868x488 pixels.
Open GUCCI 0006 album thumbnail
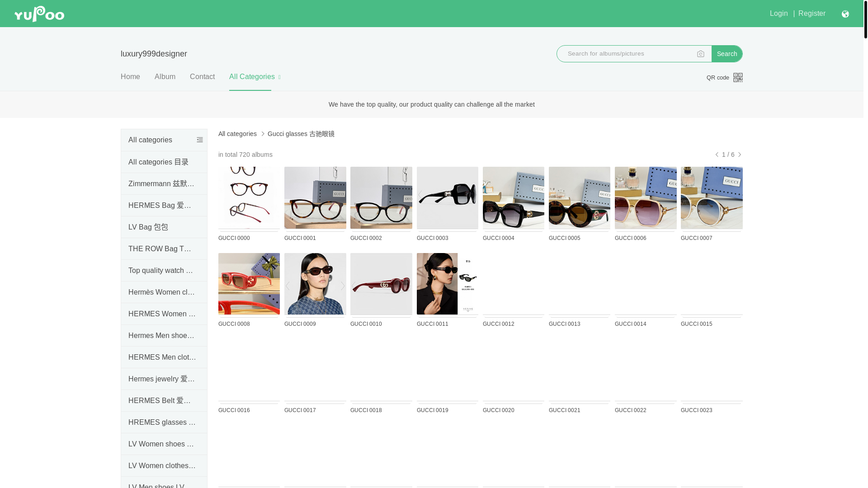pos(646,197)
